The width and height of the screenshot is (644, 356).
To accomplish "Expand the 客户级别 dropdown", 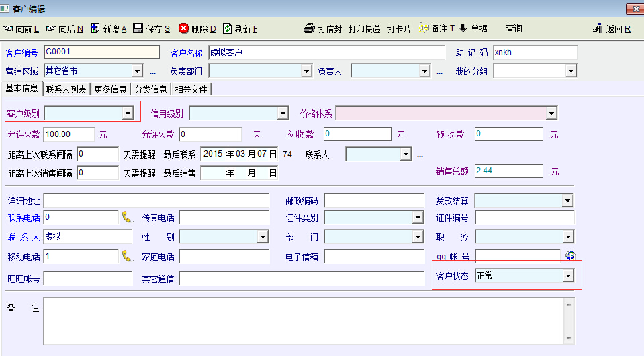I will tap(128, 114).
